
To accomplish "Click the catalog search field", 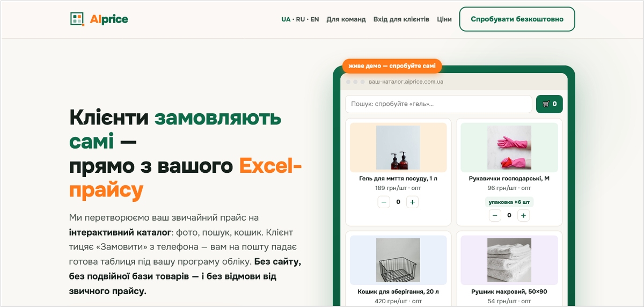I will point(438,104).
